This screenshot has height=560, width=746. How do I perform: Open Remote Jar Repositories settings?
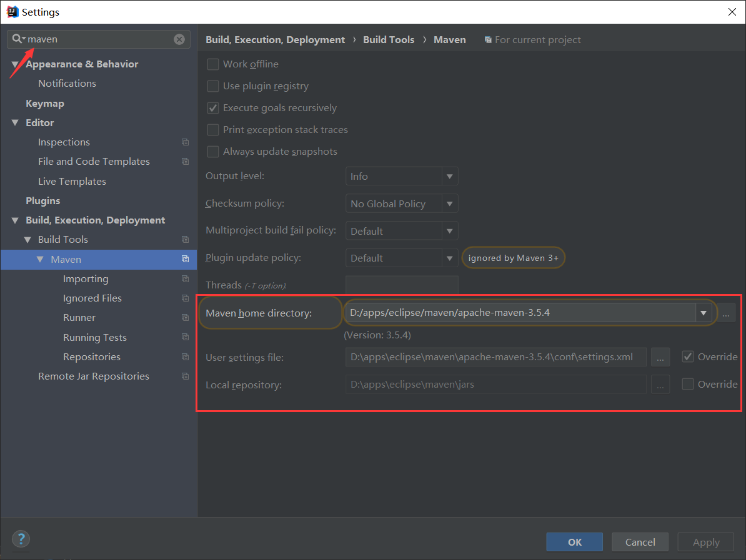94,376
